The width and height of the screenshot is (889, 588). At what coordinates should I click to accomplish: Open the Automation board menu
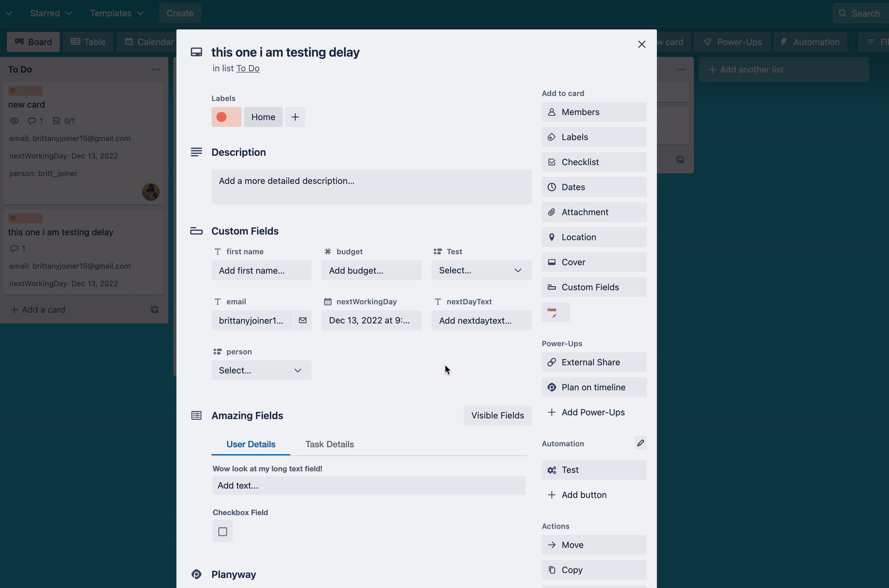click(810, 42)
